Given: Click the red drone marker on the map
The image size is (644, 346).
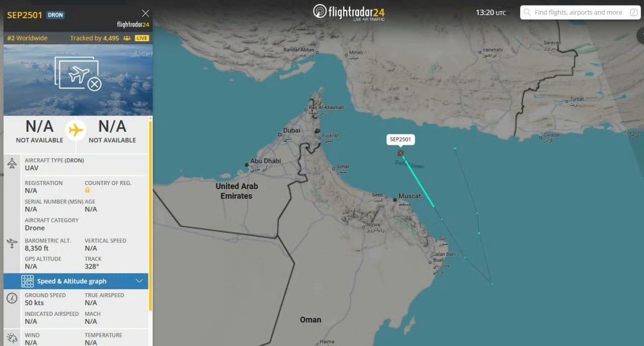Looking at the screenshot, I should point(400,153).
